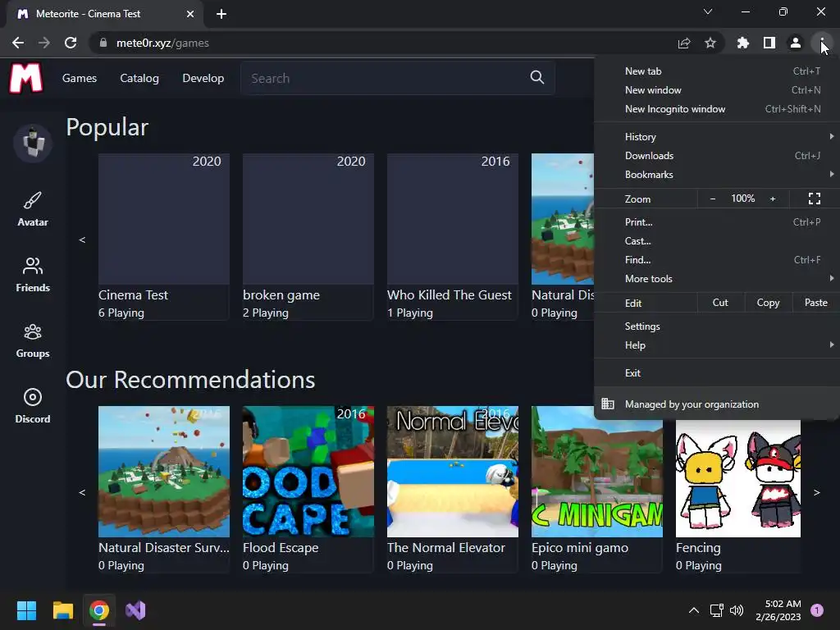Screen dimensions: 840x630
Task: Open the Develop nav link
Action: [203, 78]
